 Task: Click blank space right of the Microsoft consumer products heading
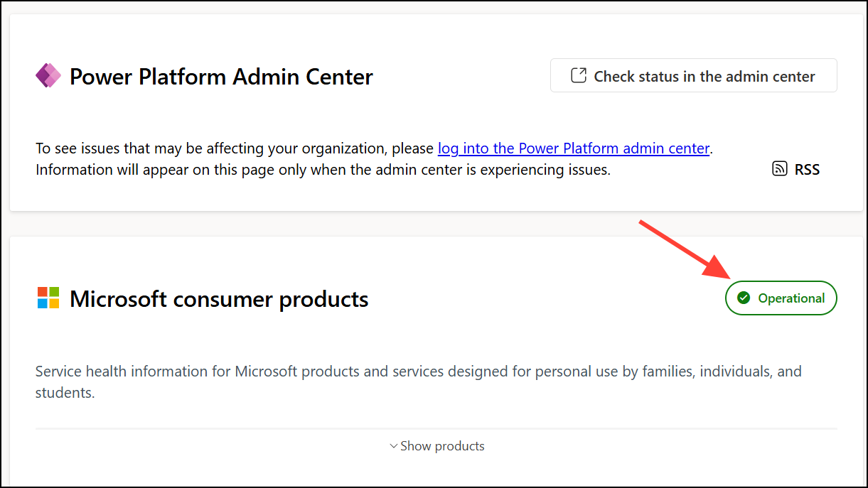[x=540, y=299]
